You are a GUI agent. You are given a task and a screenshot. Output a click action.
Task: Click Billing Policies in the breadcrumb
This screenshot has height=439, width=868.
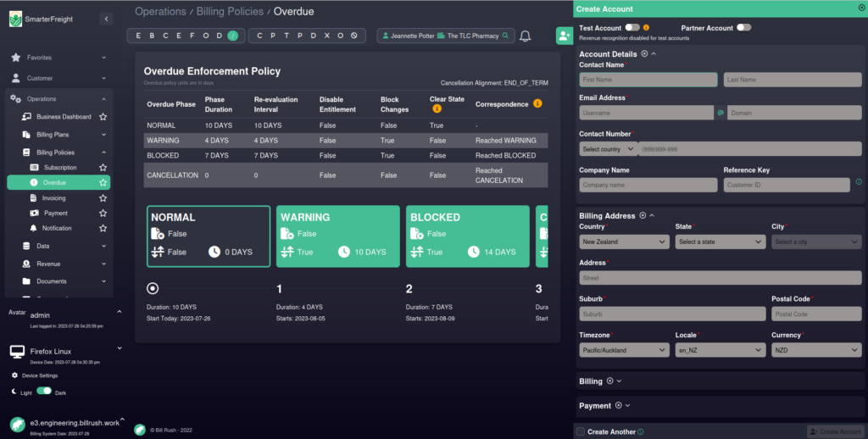pos(230,12)
